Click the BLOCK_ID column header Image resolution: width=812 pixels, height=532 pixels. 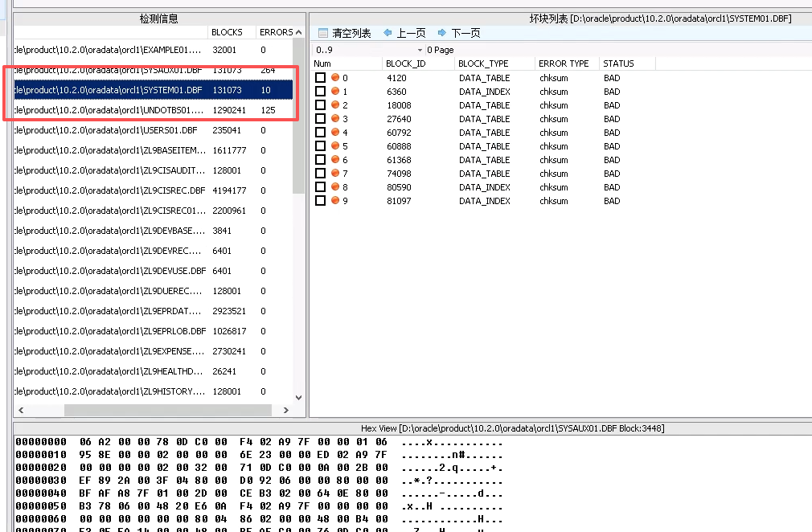[x=418, y=63]
